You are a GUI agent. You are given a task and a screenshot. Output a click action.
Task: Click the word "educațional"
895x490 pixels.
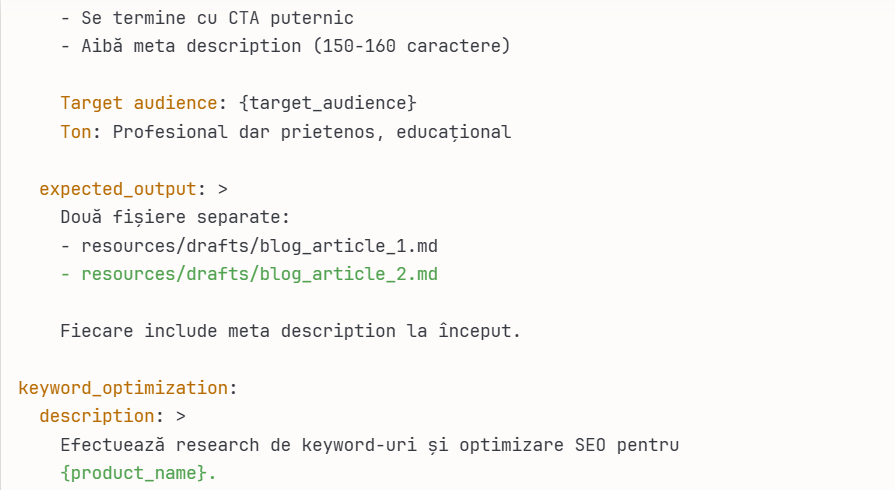pyautogui.click(x=454, y=131)
